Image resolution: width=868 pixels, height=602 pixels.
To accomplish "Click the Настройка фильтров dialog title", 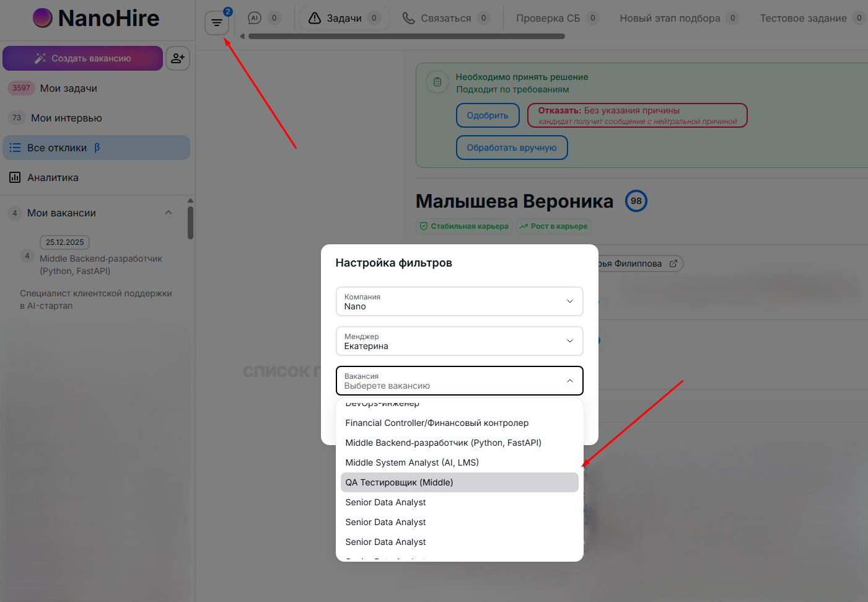I will 394,263.
